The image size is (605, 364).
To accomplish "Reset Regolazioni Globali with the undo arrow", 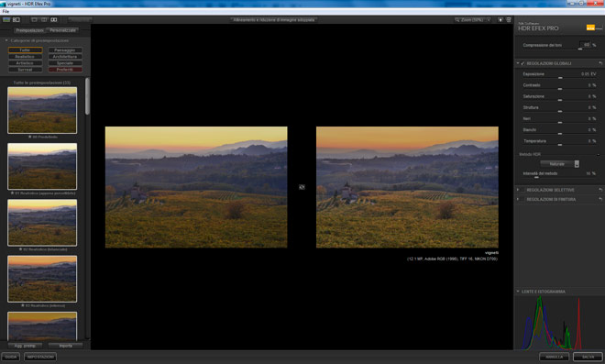I will click(x=600, y=63).
